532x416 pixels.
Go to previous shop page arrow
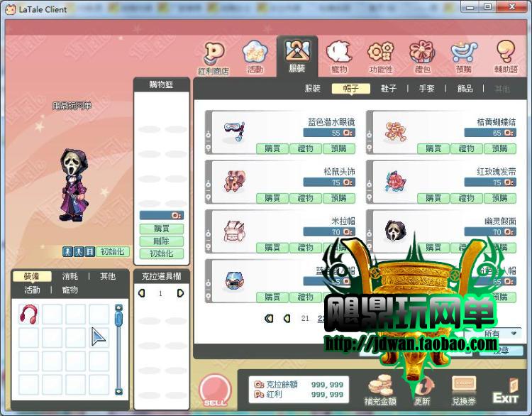click(x=287, y=319)
